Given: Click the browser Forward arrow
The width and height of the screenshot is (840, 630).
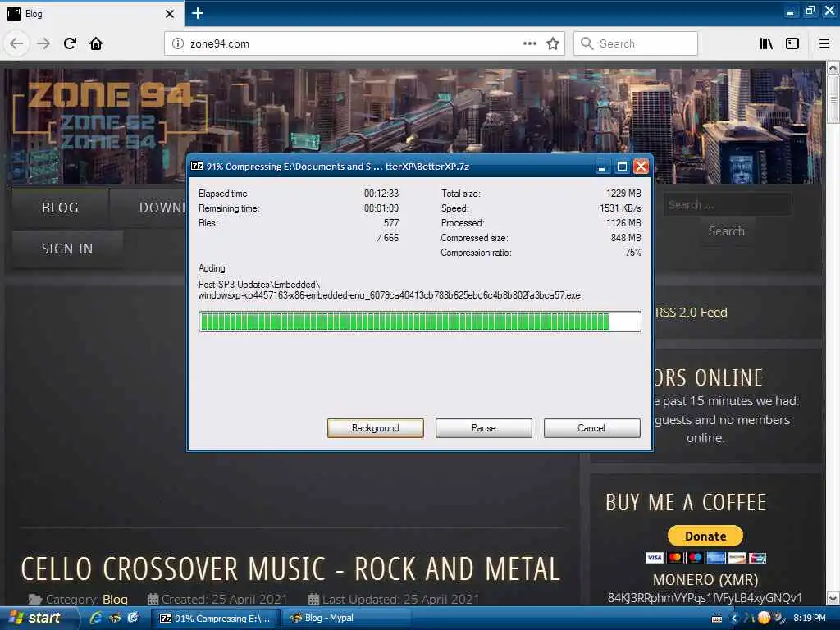Looking at the screenshot, I should point(43,43).
